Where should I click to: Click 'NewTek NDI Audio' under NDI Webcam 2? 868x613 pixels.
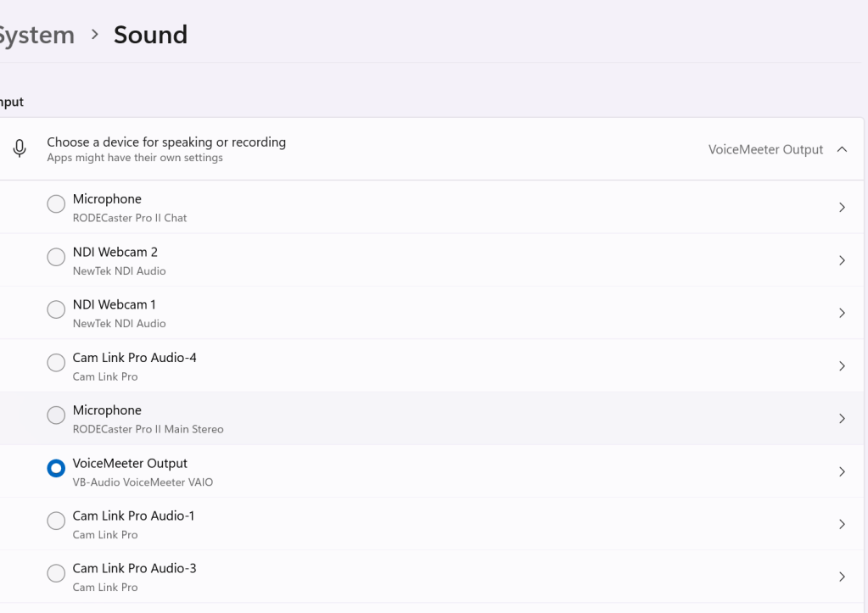coord(119,271)
